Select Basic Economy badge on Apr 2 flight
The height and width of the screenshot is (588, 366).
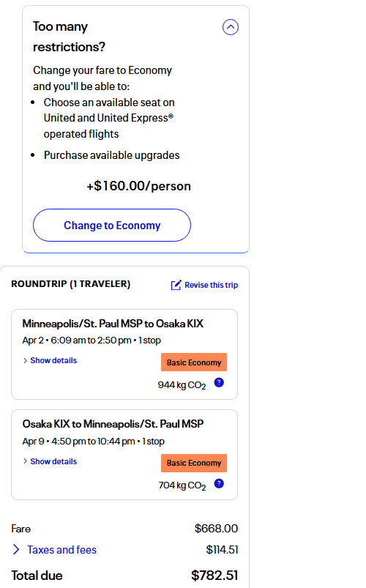(x=194, y=362)
